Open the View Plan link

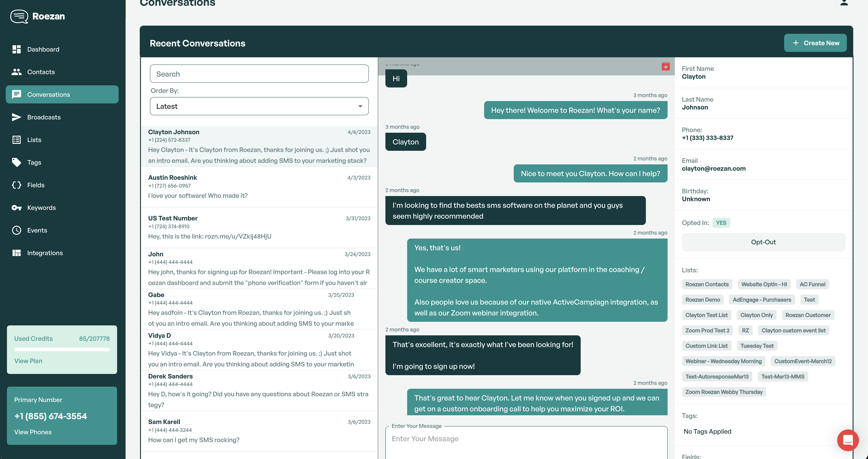[x=28, y=361]
